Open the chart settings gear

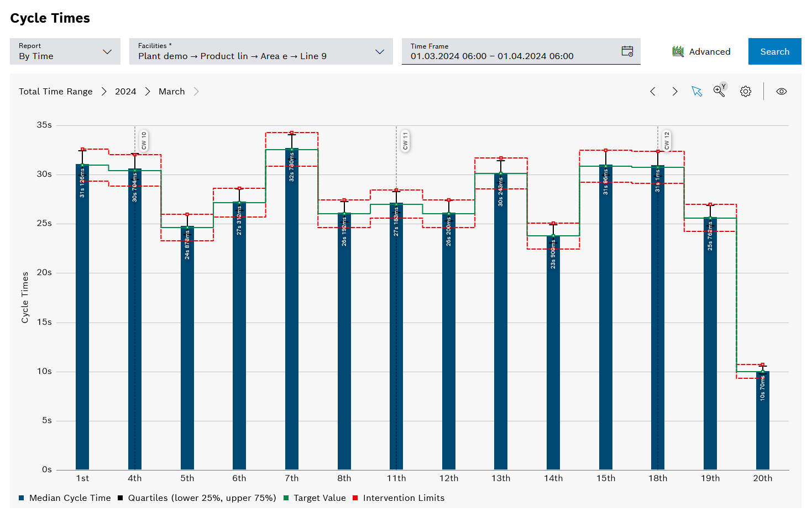coord(745,91)
